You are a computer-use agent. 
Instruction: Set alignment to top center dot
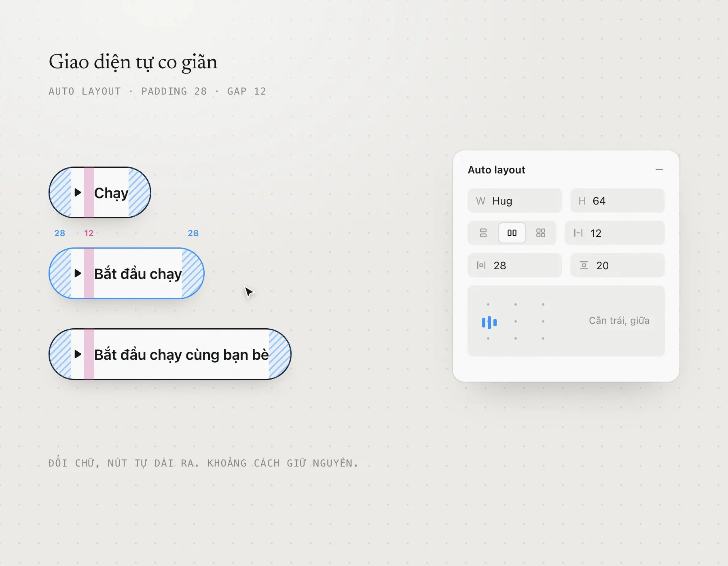point(516,304)
